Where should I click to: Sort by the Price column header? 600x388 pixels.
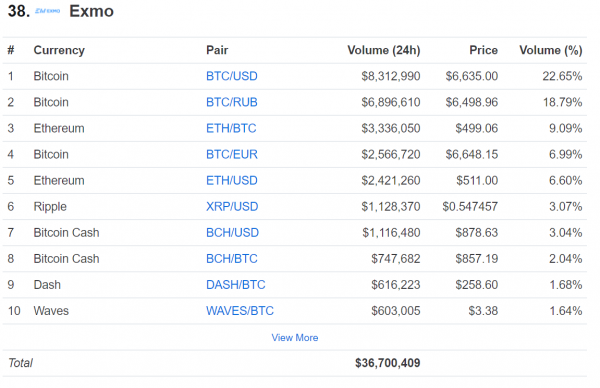click(x=484, y=50)
